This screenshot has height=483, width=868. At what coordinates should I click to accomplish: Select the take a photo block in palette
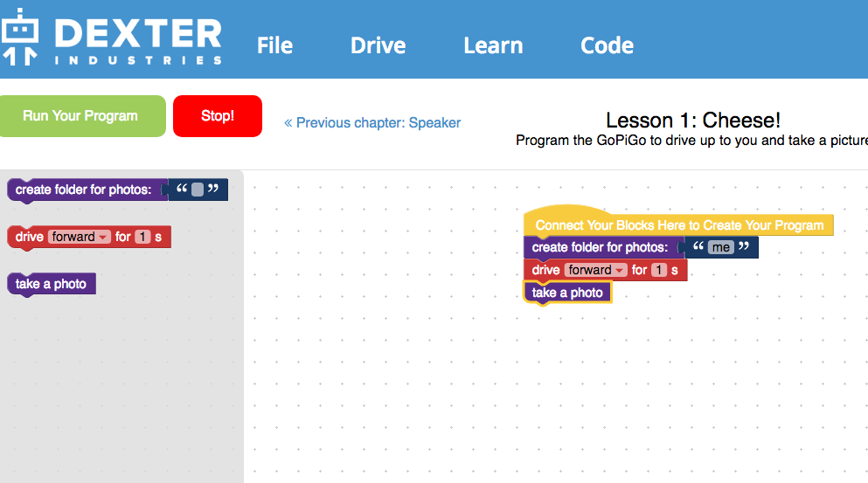pyautogui.click(x=51, y=284)
